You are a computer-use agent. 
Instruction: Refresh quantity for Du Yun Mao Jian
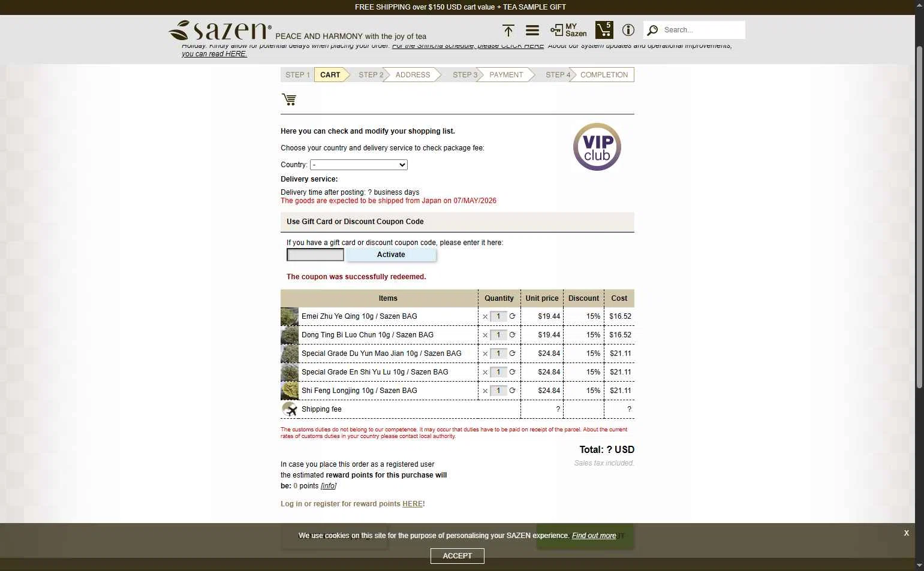(x=512, y=354)
